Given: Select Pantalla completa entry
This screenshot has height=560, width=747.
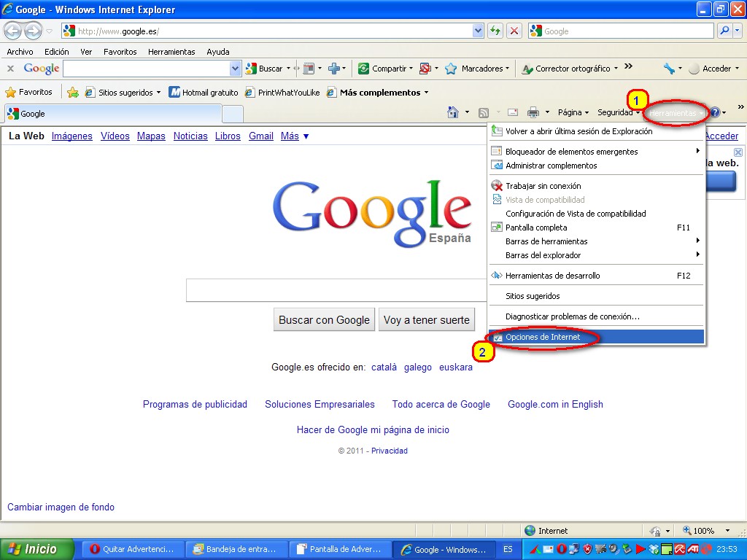Looking at the screenshot, I should (x=596, y=227).
